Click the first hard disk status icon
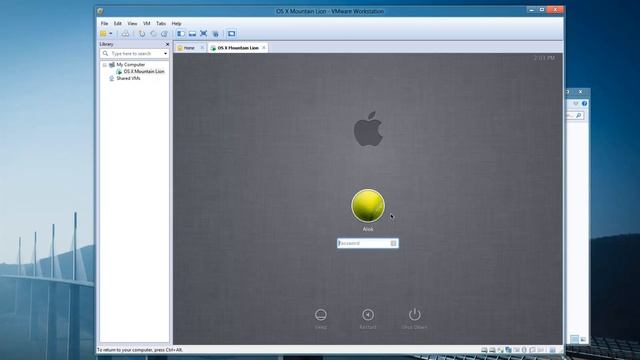This screenshot has width=640, height=360. point(484,350)
